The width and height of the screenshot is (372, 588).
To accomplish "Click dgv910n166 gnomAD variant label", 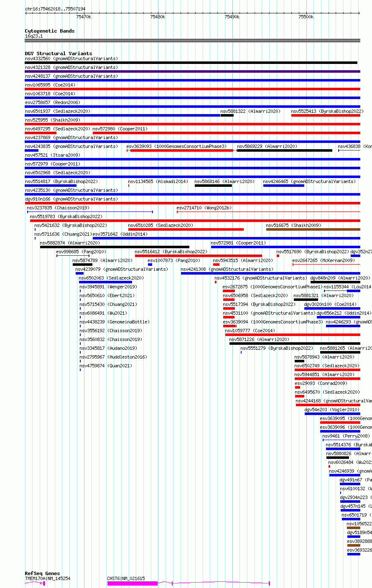I will (x=71, y=199).
